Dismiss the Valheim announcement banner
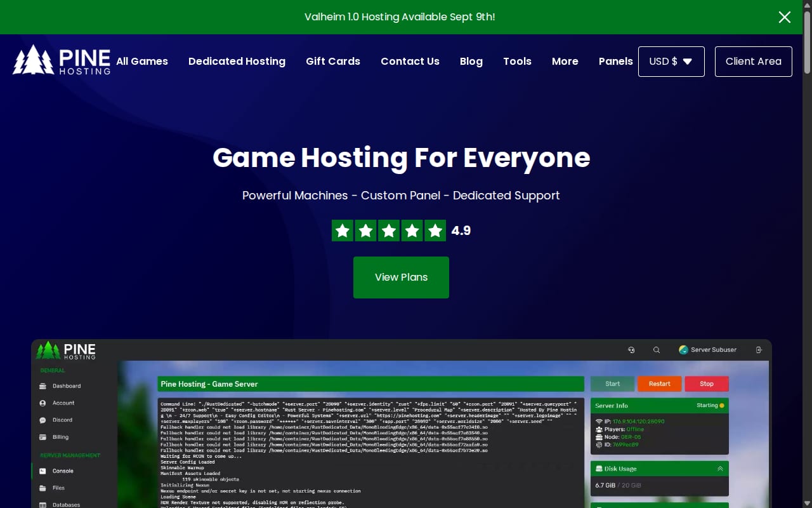 (x=785, y=17)
